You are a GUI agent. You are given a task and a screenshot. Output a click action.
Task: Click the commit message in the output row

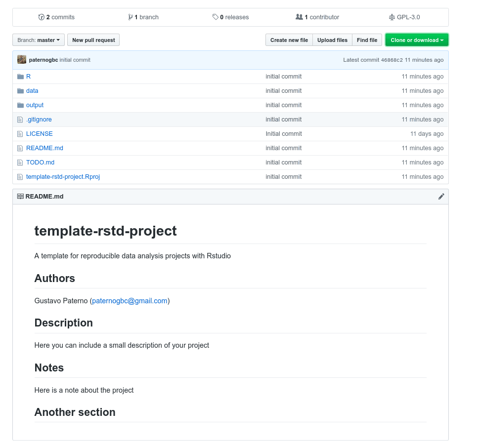(x=284, y=105)
